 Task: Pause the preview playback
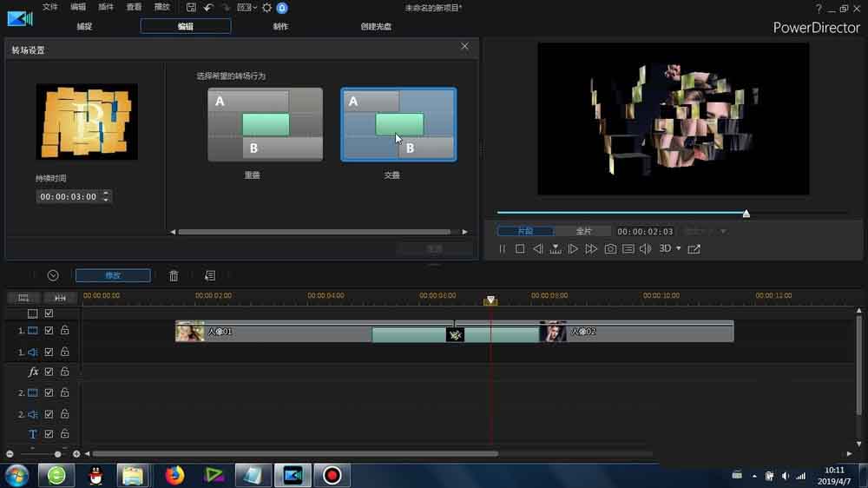pyautogui.click(x=502, y=248)
